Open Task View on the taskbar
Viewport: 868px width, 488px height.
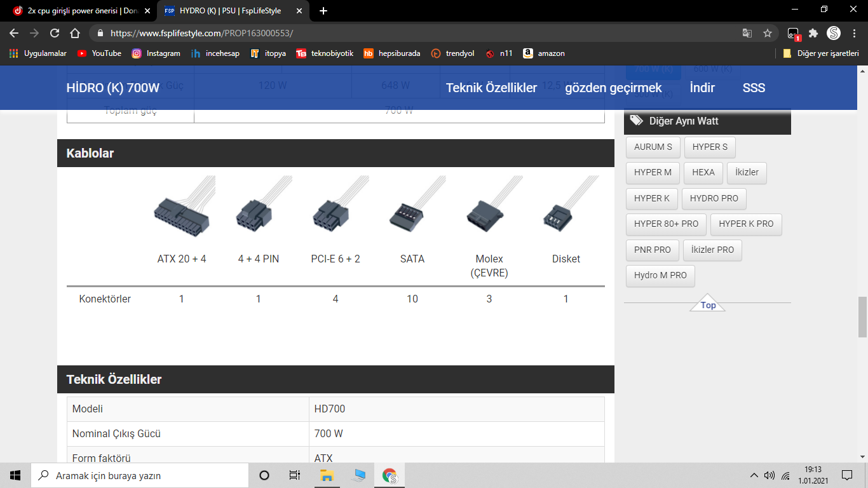point(295,475)
